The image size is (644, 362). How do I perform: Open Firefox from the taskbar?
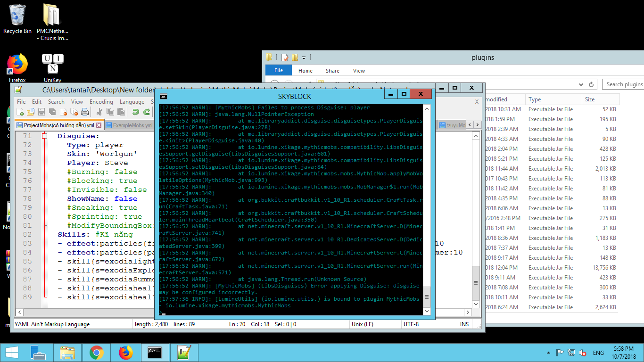click(x=125, y=353)
